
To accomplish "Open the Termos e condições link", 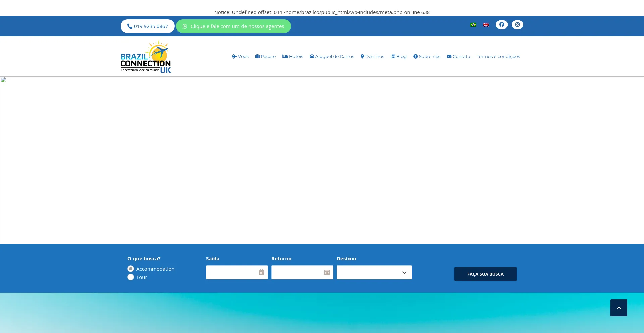I will pos(498,56).
